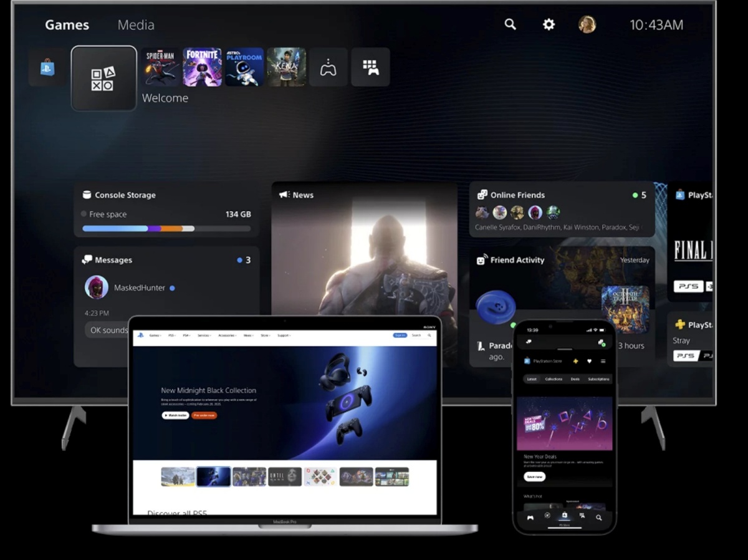Expand Store dropdown on laptop website
The image size is (748, 560).
[265, 336]
